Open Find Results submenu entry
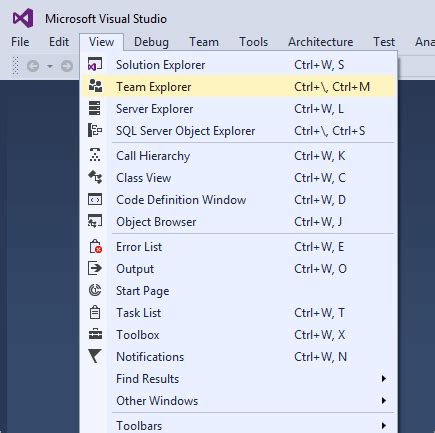 239,379
